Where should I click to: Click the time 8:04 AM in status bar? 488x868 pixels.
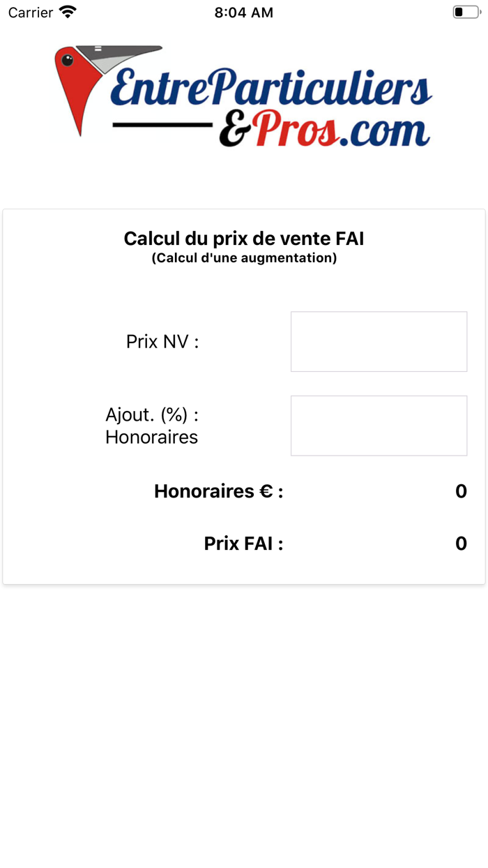pyautogui.click(x=244, y=11)
